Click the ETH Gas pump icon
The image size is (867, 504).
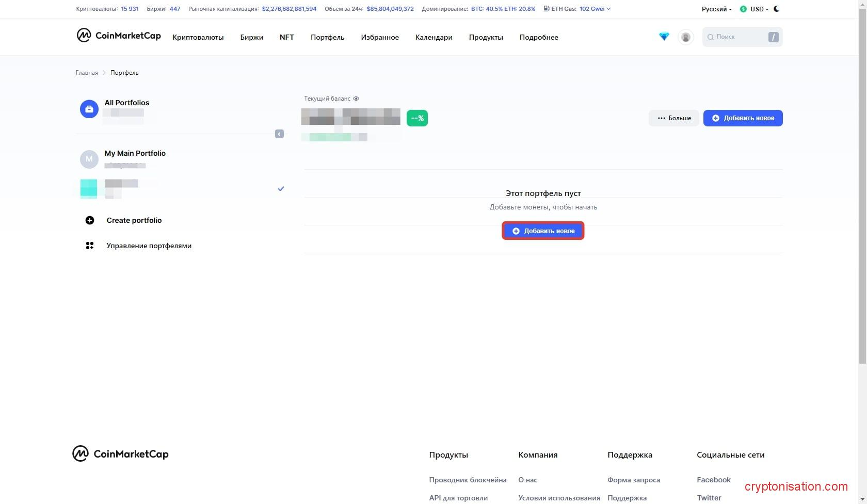point(546,9)
